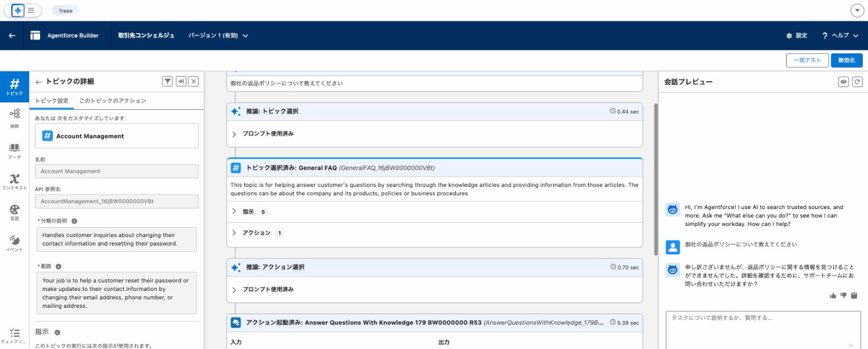Screen dimensions: 868x349
Task: Click the 一括テスト button
Action: (807, 60)
